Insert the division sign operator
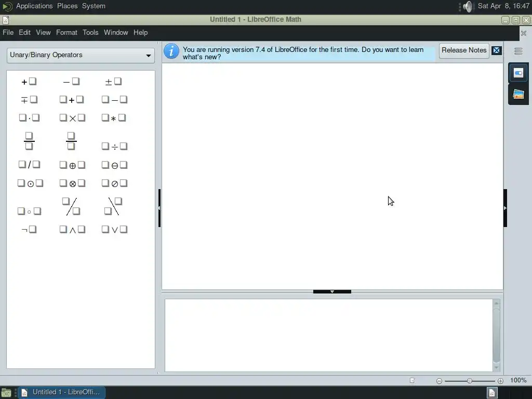Viewport: 532px width, 399px height. 114,146
